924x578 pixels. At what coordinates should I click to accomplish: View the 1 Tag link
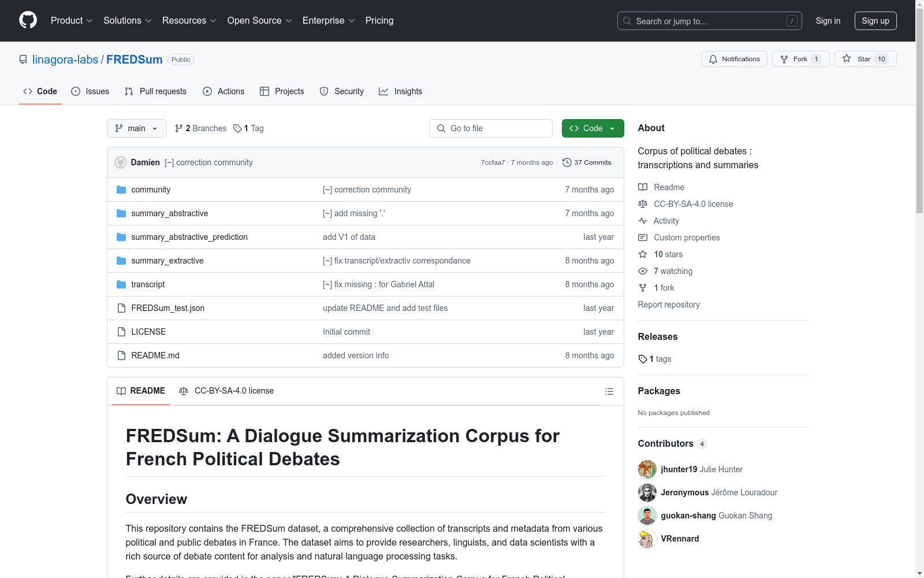pos(248,128)
